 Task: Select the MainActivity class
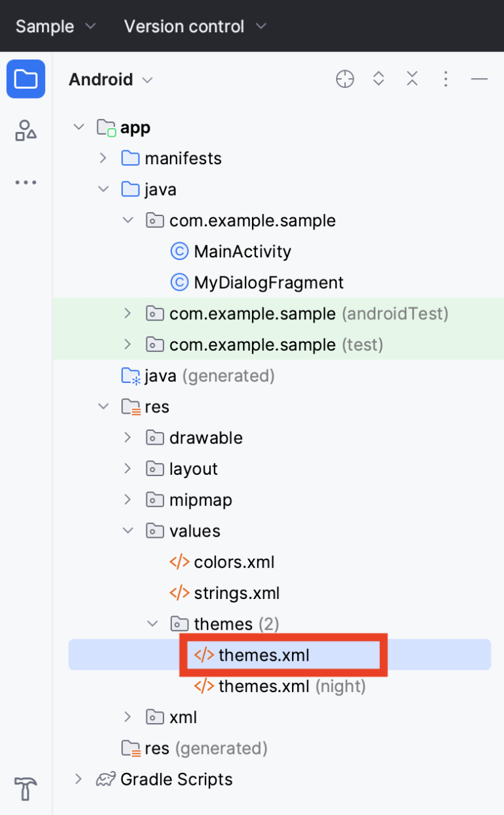tap(243, 251)
